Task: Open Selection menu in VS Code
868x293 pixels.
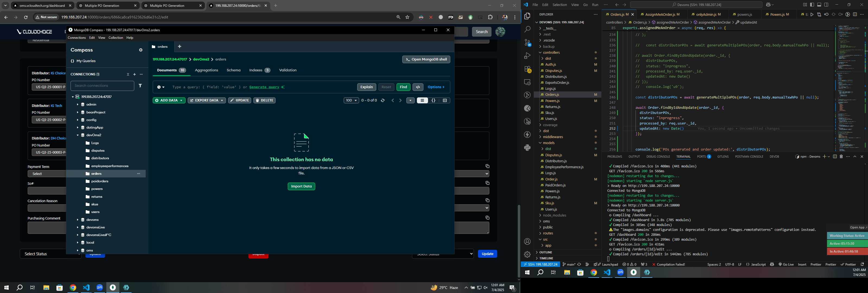Action: [560, 5]
